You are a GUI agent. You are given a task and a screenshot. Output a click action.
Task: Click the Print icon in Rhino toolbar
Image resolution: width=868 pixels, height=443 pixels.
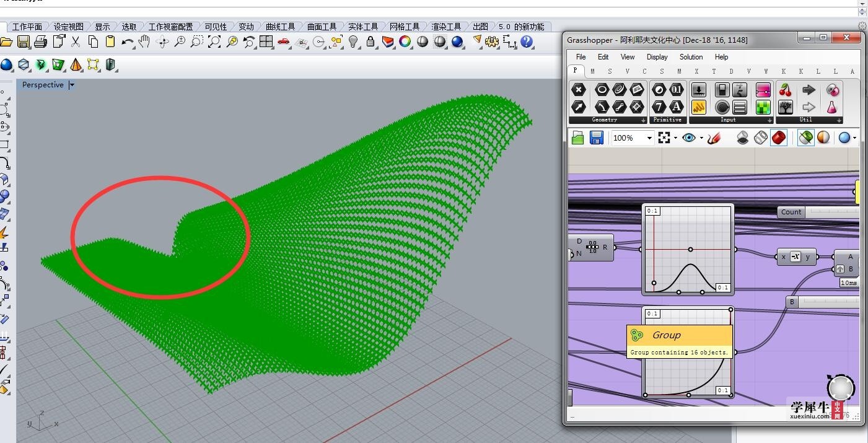click(41, 42)
